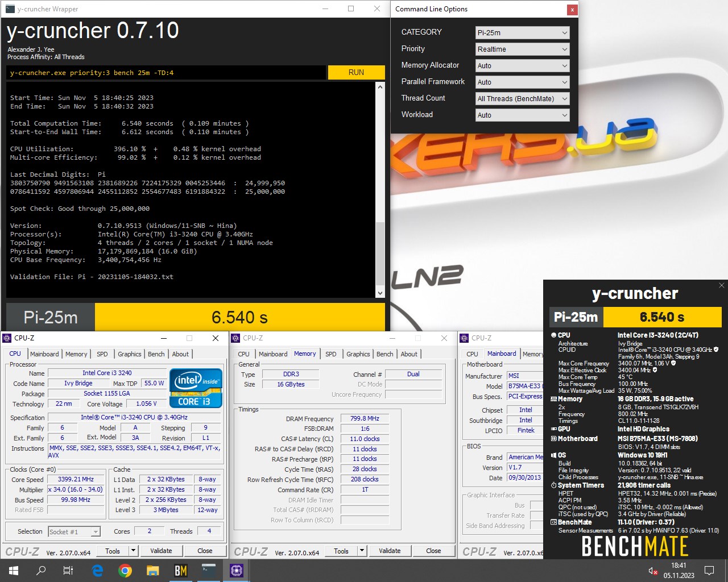The width and height of the screenshot is (728, 582).
Task: Open Windows Search from taskbar
Action: [x=41, y=571]
